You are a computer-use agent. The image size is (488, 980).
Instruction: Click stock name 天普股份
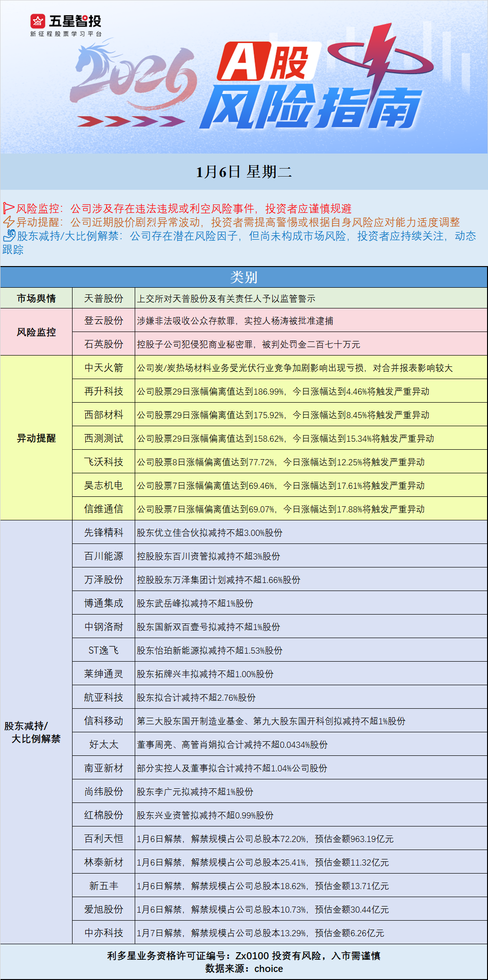pos(104,299)
